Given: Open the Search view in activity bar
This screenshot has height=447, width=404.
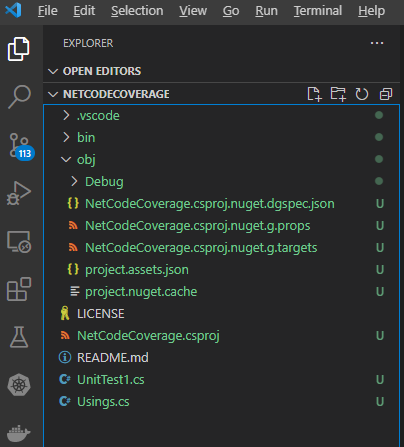Looking at the screenshot, I should (x=19, y=97).
